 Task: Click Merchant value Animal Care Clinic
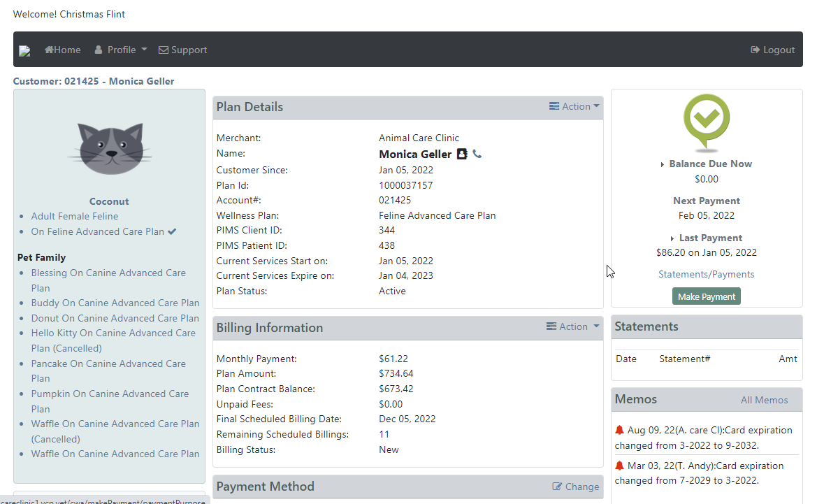tap(419, 138)
